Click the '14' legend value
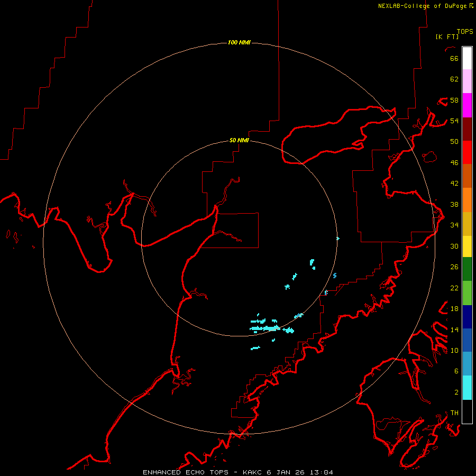 (454, 329)
